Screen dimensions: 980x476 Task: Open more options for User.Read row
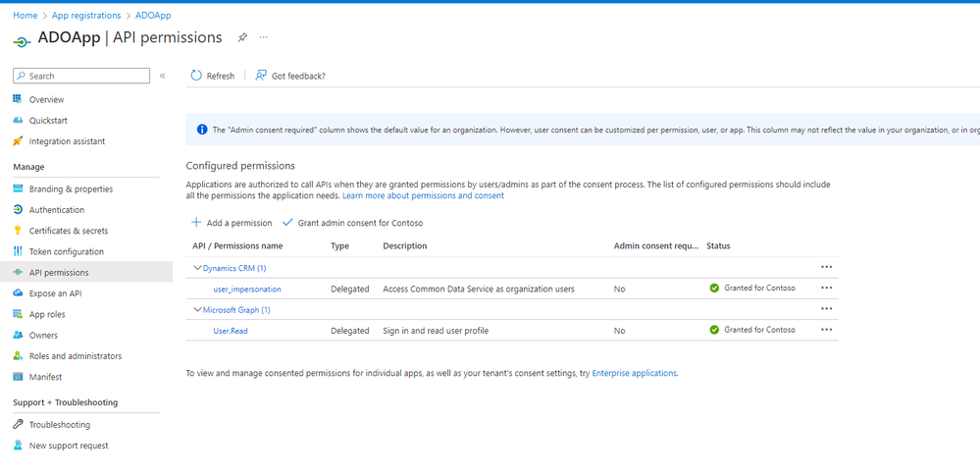[x=827, y=329]
